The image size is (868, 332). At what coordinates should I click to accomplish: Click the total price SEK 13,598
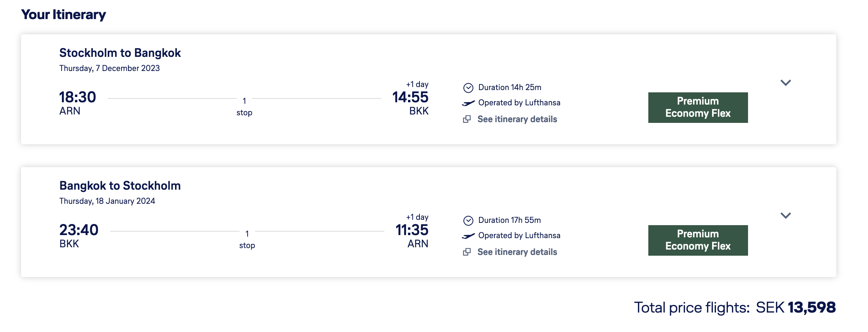[x=795, y=307]
